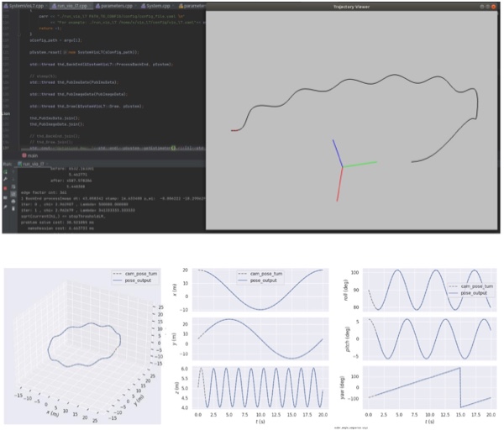Viewport: 504px width, 430px height.
Task: Click the layout icon in Run sidebar
Action: coord(6,197)
